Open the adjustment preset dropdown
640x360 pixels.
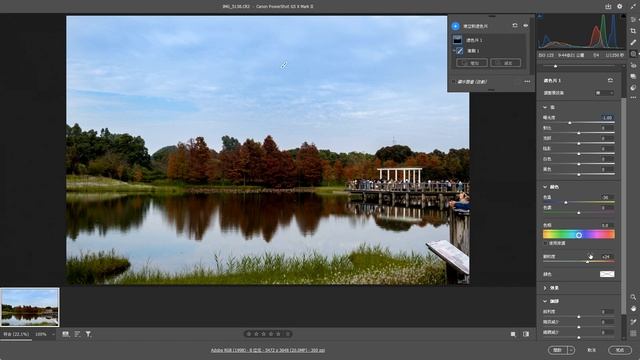coord(604,93)
